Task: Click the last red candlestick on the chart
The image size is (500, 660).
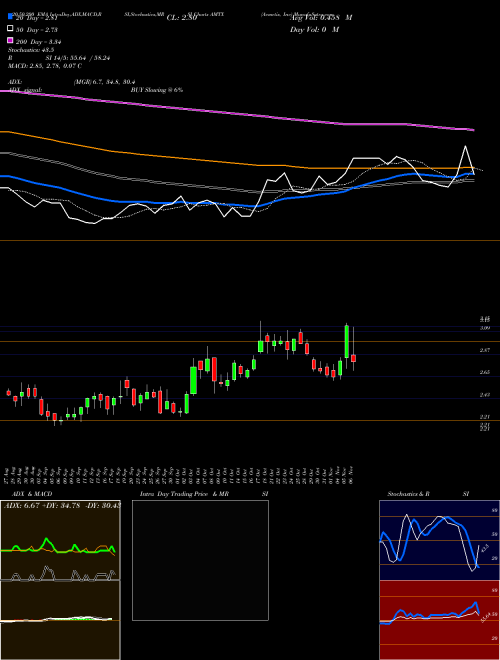Action: tap(354, 358)
